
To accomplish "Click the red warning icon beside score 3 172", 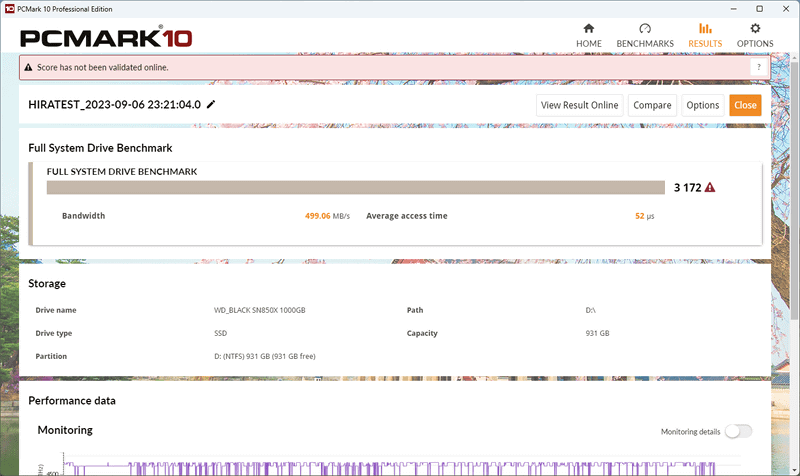I will (710, 187).
